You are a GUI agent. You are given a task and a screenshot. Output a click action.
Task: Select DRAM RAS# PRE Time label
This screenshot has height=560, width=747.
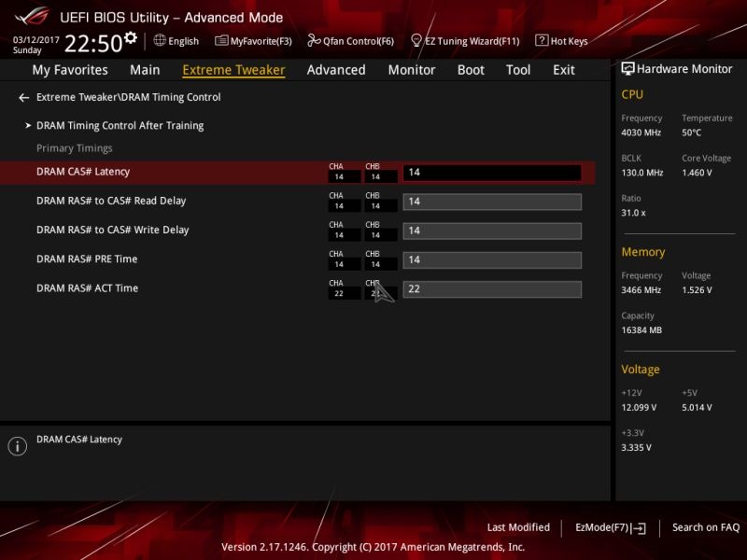pos(87,259)
